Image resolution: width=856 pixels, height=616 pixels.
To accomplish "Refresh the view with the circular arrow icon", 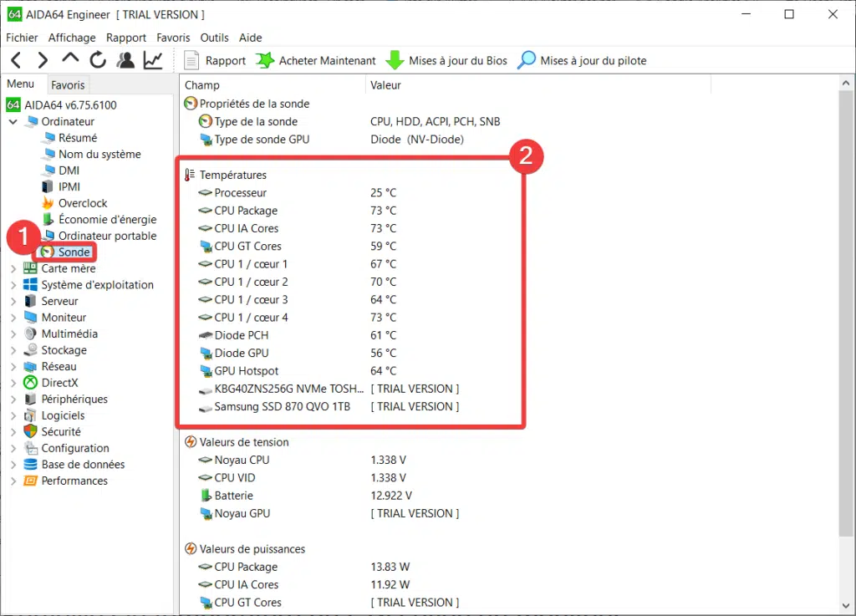I will 98,60.
